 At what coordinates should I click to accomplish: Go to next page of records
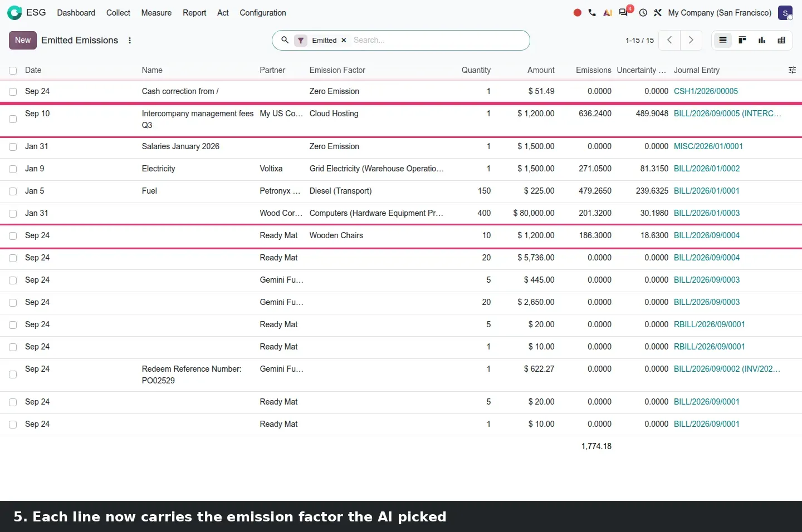tap(691, 40)
